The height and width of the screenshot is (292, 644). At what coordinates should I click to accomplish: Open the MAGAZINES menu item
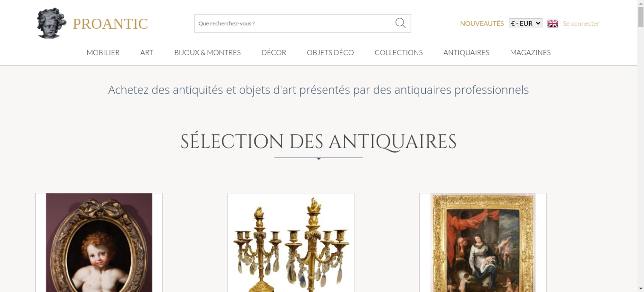pos(530,52)
